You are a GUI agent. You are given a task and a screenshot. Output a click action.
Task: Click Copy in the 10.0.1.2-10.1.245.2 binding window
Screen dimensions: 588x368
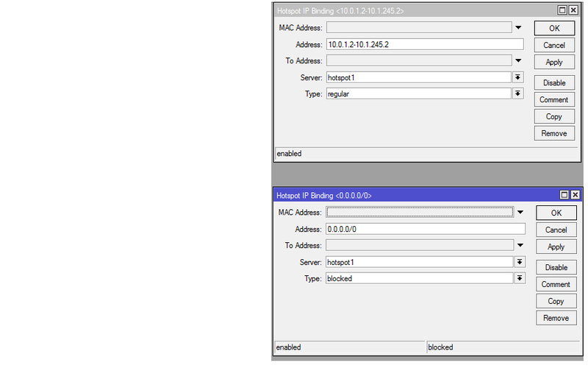tap(554, 116)
